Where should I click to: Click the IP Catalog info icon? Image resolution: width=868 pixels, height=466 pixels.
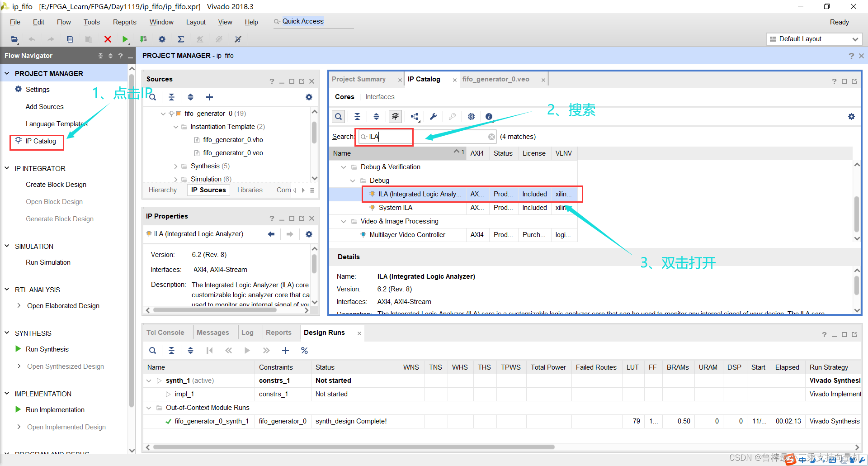point(489,116)
